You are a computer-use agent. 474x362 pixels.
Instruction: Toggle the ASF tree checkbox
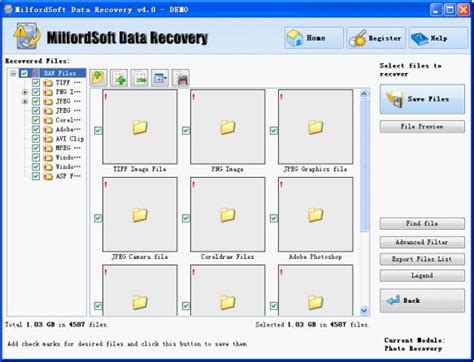pyautogui.click(x=36, y=176)
